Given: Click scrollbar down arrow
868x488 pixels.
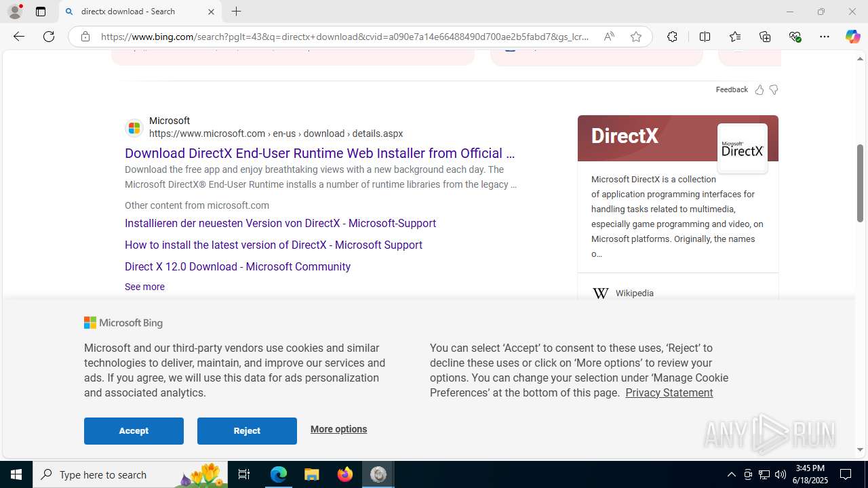Looking at the screenshot, I should point(860,449).
